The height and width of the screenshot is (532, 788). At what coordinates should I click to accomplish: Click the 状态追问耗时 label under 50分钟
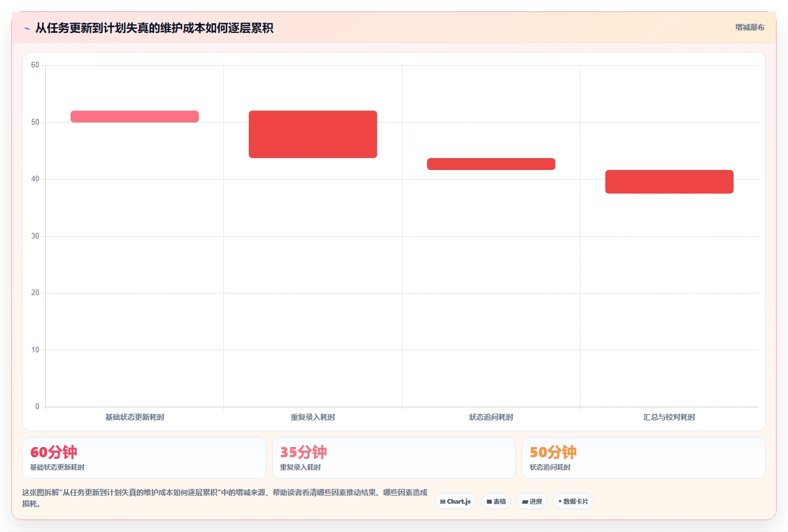[x=550, y=467]
